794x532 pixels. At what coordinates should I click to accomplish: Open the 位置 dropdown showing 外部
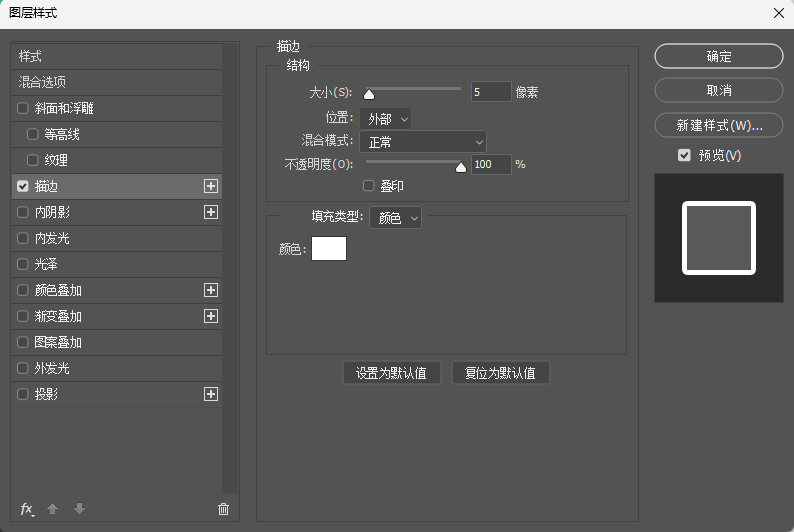click(x=385, y=119)
